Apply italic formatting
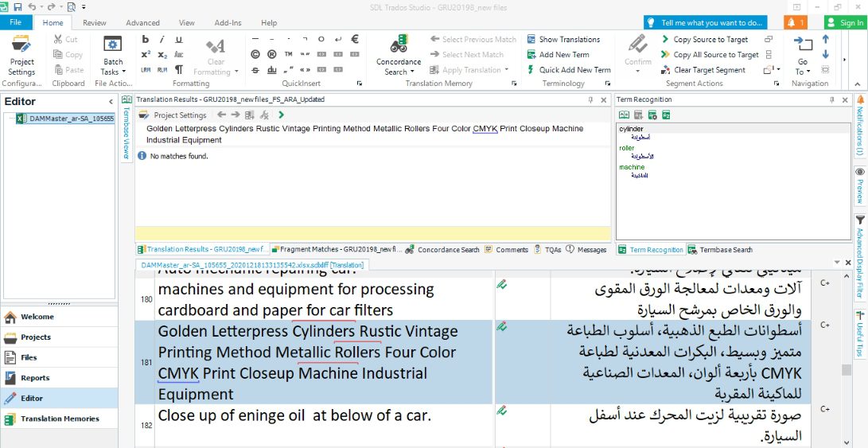This screenshot has width=868, height=448. point(162,39)
